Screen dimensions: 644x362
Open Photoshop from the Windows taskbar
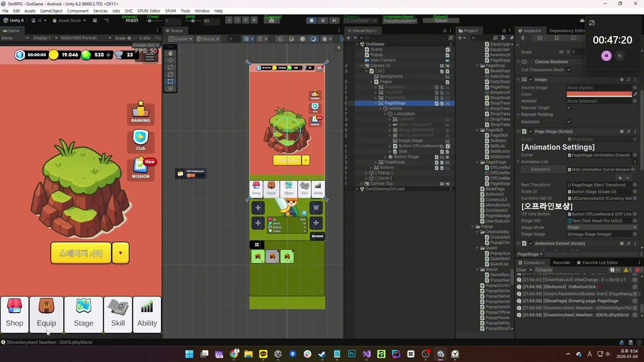(x=352, y=354)
